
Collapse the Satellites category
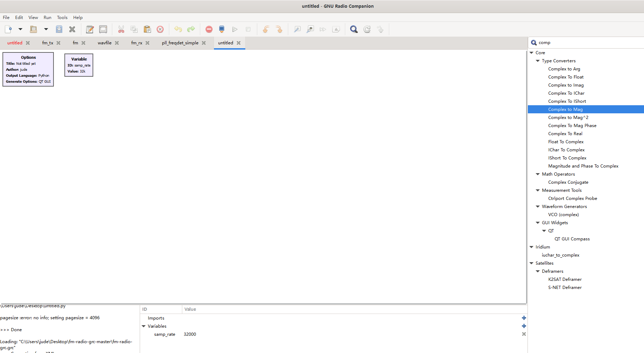(532, 263)
